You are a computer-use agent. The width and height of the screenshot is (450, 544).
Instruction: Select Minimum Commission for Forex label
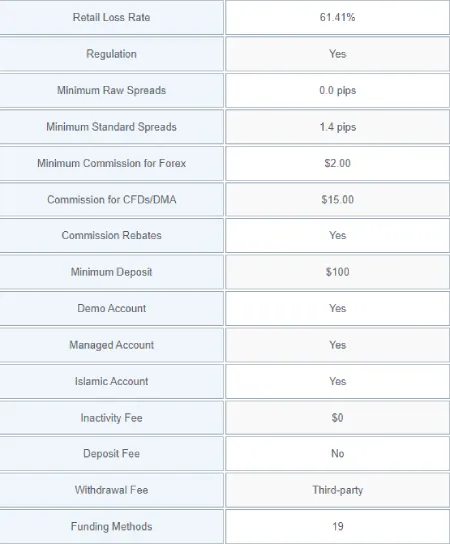pos(111,163)
